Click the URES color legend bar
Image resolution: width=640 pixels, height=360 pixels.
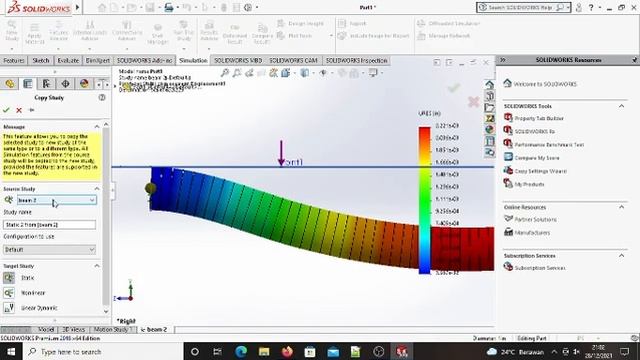[x=424, y=200]
